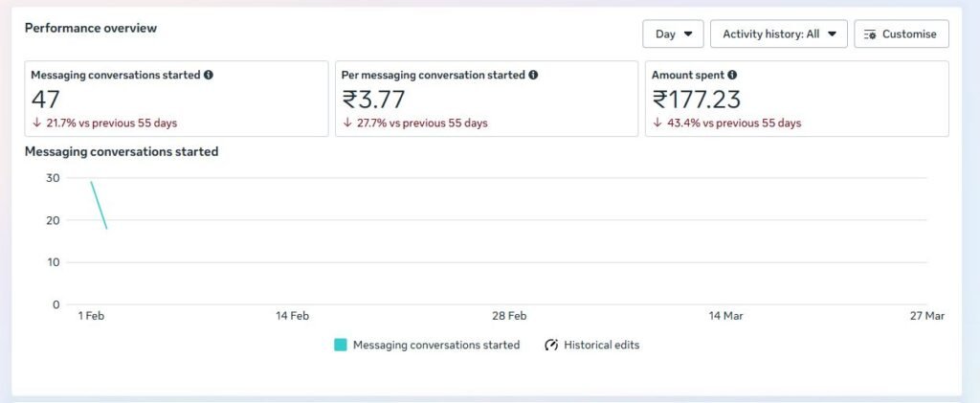Click down arrow beside 27.7% change

pos(347,123)
